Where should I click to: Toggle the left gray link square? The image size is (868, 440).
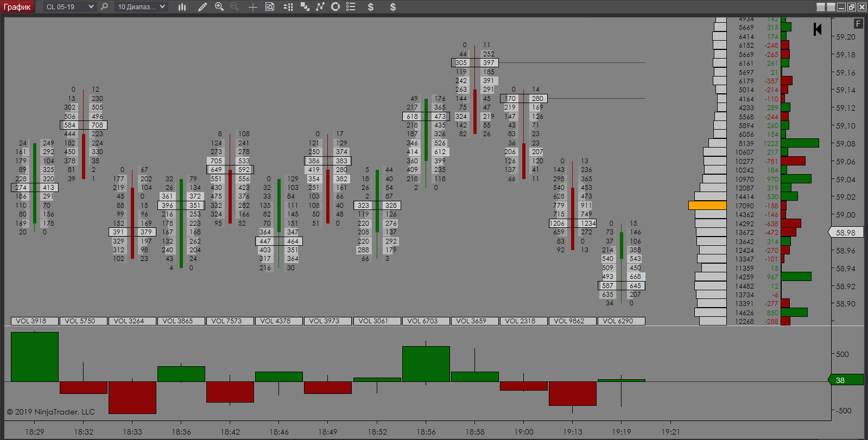click(x=821, y=7)
